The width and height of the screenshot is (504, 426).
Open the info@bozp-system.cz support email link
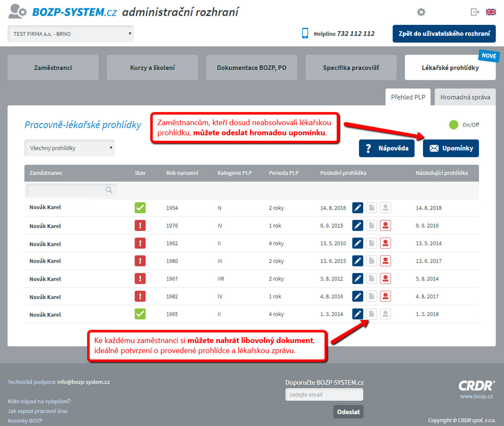point(84,382)
